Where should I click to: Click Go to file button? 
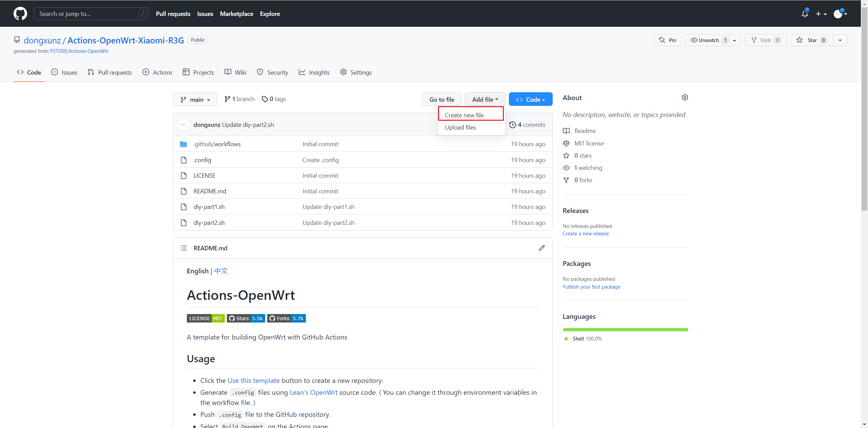point(441,99)
